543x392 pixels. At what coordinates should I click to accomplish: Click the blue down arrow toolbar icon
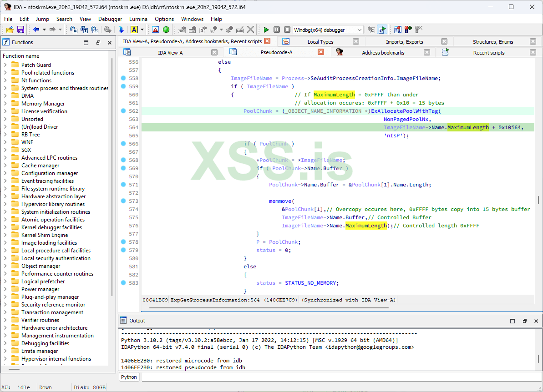pos(121,30)
